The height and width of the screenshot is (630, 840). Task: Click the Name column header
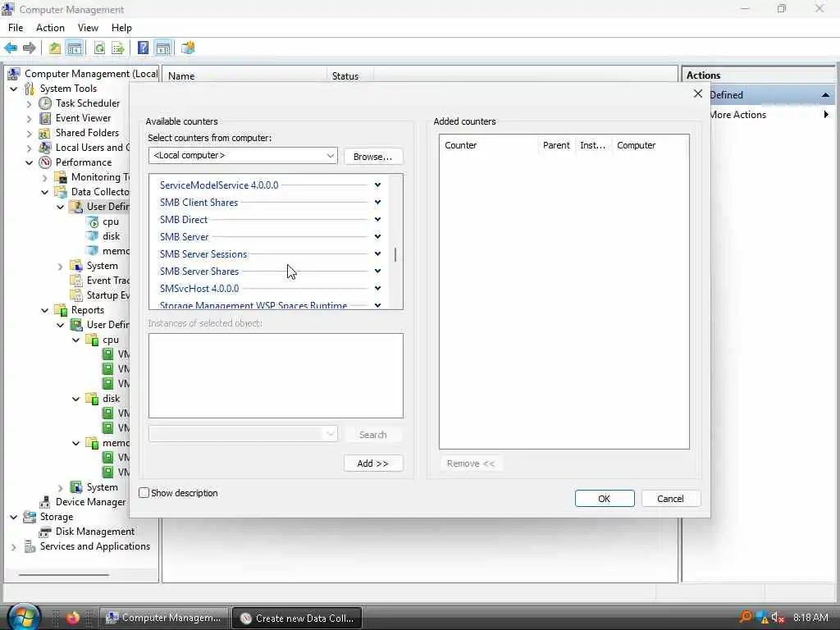(x=244, y=76)
